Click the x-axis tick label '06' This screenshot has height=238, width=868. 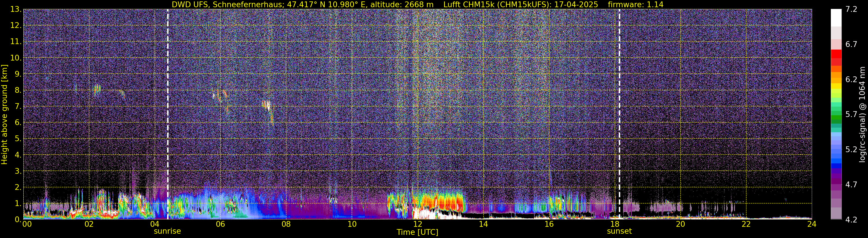(x=220, y=224)
